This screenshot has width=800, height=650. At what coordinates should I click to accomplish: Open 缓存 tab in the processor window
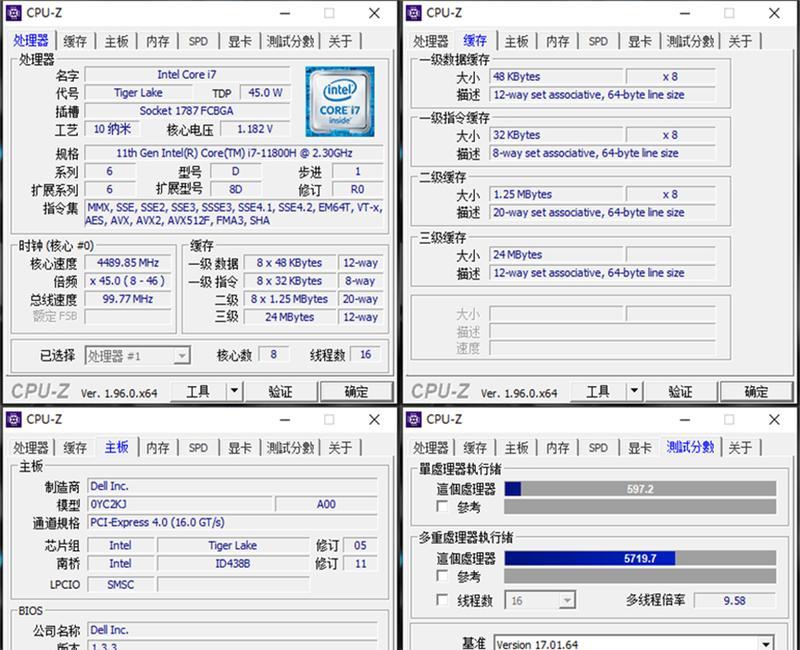[x=75, y=41]
